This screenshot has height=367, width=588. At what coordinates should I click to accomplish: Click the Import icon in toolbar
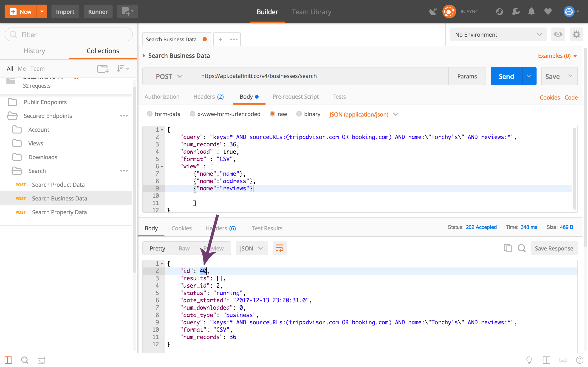click(66, 11)
